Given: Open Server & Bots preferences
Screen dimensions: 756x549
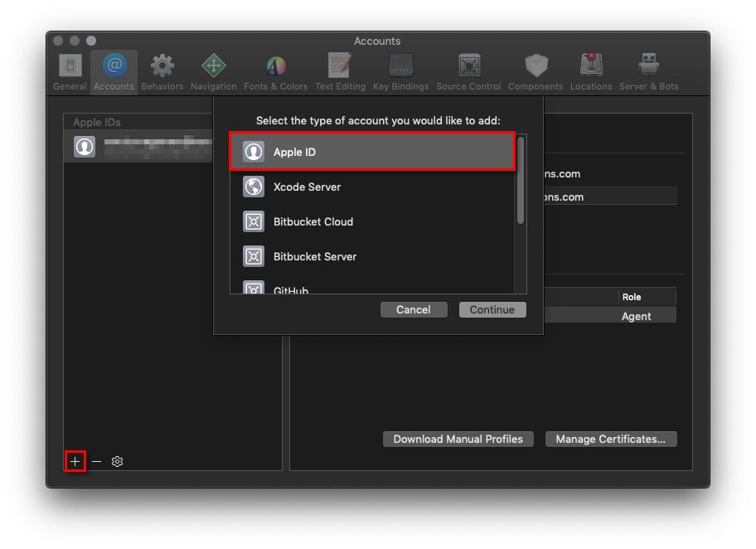Looking at the screenshot, I should [x=648, y=71].
